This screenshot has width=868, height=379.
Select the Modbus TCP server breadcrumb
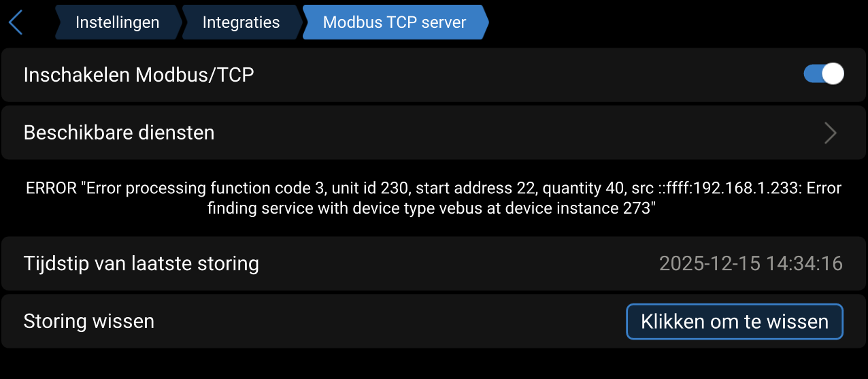tap(395, 22)
